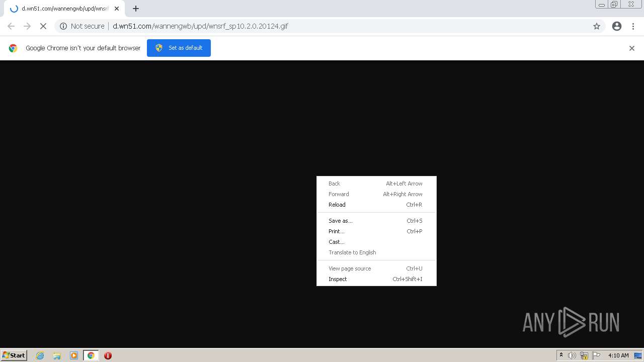The height and width of the screenshot is (362, 644).
Task: Click the Back navigation arrow in toolbar
Action: pyautogui.click(x=11, y=26)
